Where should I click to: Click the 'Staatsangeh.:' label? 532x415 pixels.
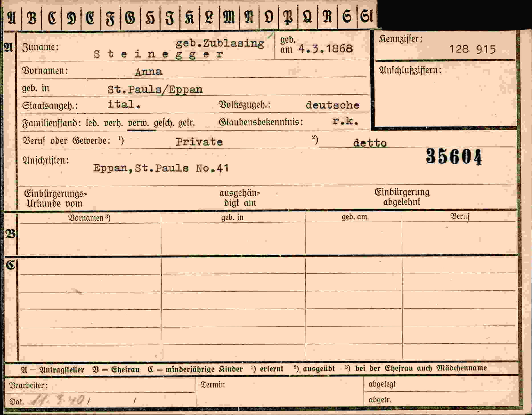[x=50, y=106]
